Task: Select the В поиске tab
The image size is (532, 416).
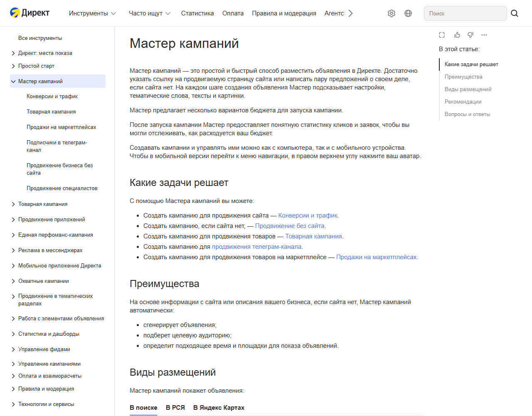Action: (143, 408)
